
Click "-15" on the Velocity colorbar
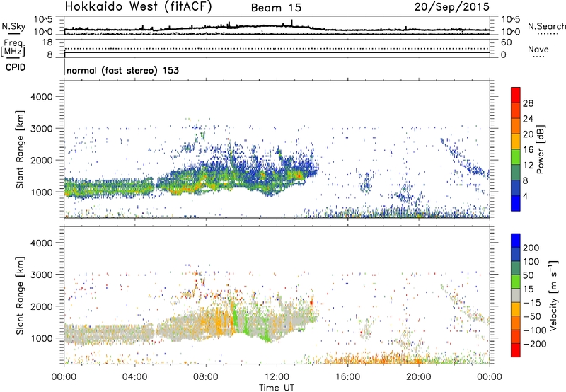pos(532,303)
